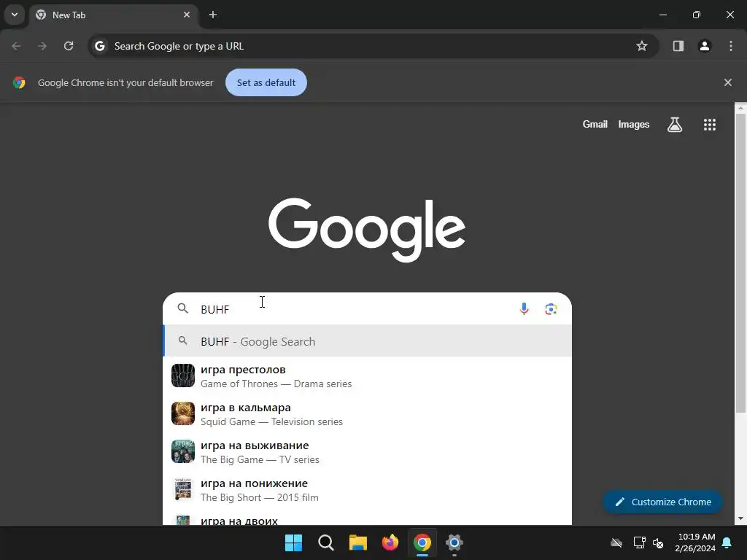
Task: Click the muted volume tray icon
Action: click(x=658, y=542)
